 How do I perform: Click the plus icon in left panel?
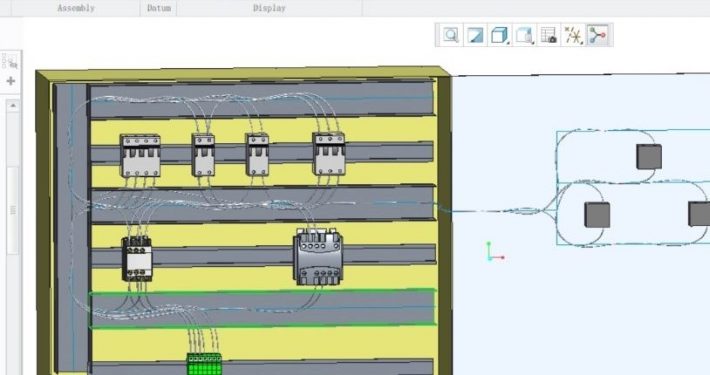(x=11, y=81)
